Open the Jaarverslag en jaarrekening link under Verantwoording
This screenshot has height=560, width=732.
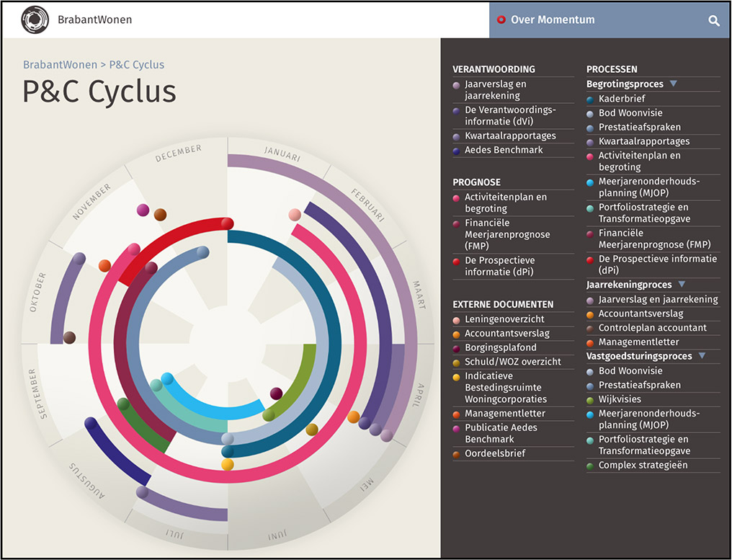tap(496, 89)
